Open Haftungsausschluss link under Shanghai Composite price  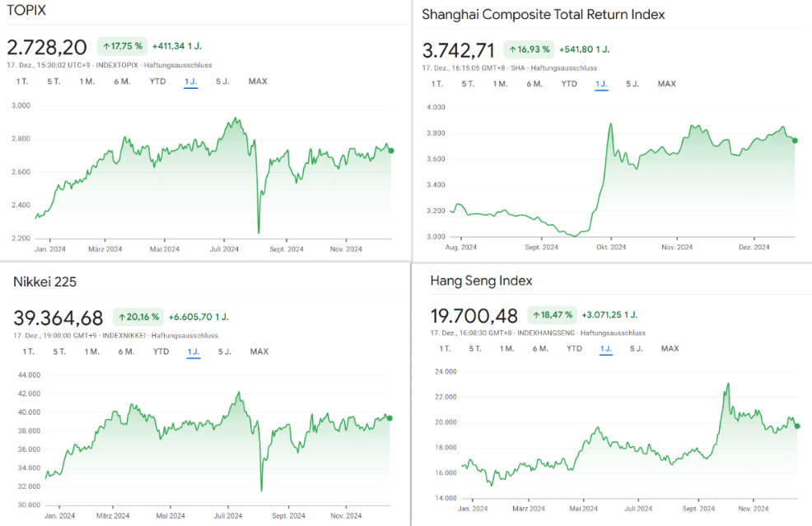[564, 67]
